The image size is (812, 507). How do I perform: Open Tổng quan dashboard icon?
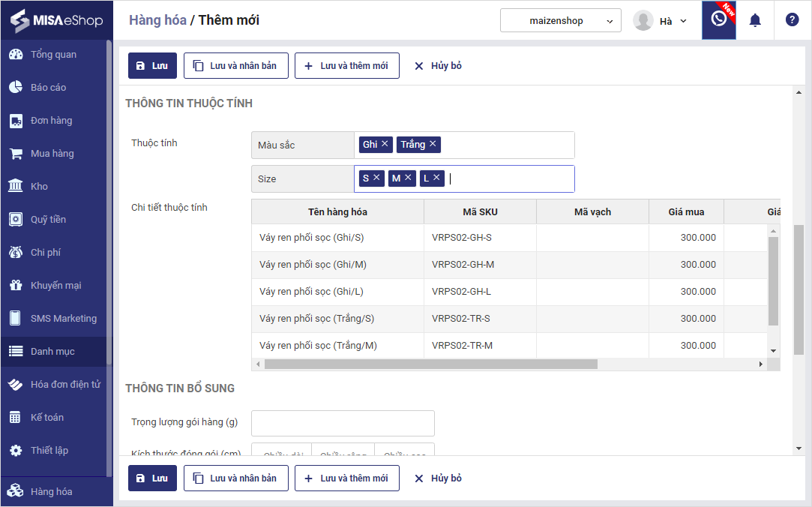(15, 55)
